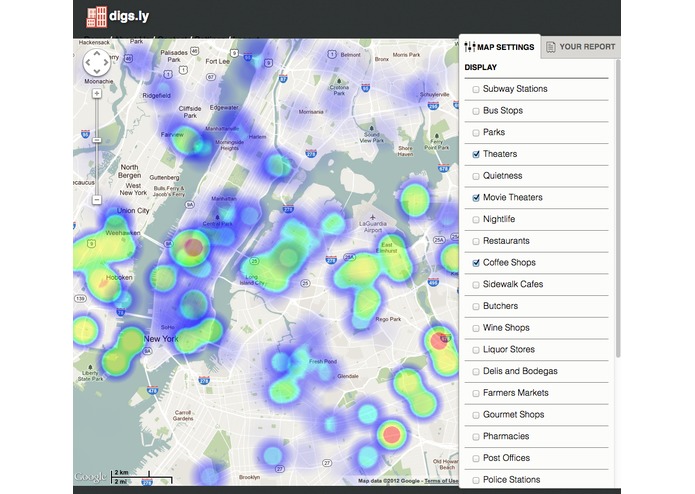The height and width of the screenshot is (494, 695).
Task: Click the Google logo on the map
Action: [x=90, y=477]
